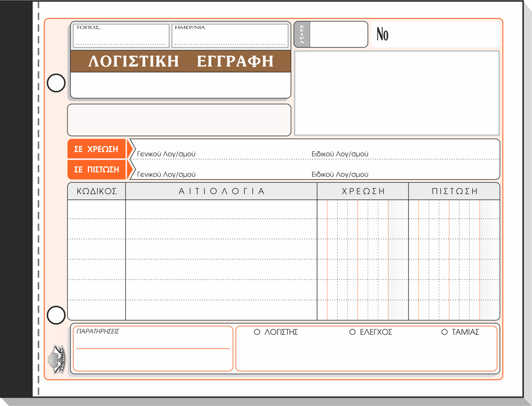The image size is (532, 406).
Task: Click the ΠΑΡΑΤΗΡΗΣΕΙΣ remarks box
Action: coord(153,348)
